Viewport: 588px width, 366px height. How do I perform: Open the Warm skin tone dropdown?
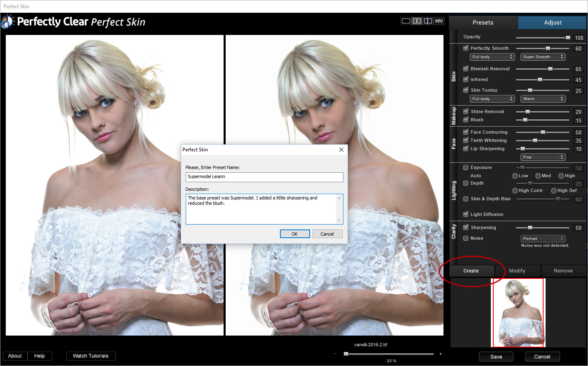click(543, 99)
